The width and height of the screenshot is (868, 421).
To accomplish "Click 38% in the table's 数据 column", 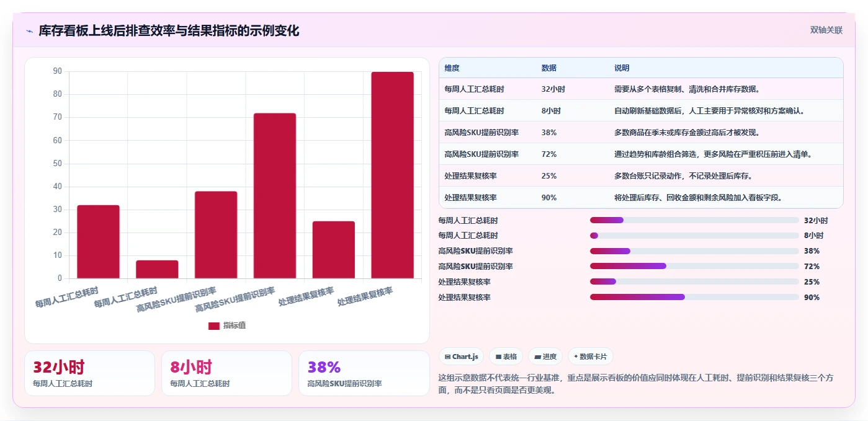I will 548,133.
